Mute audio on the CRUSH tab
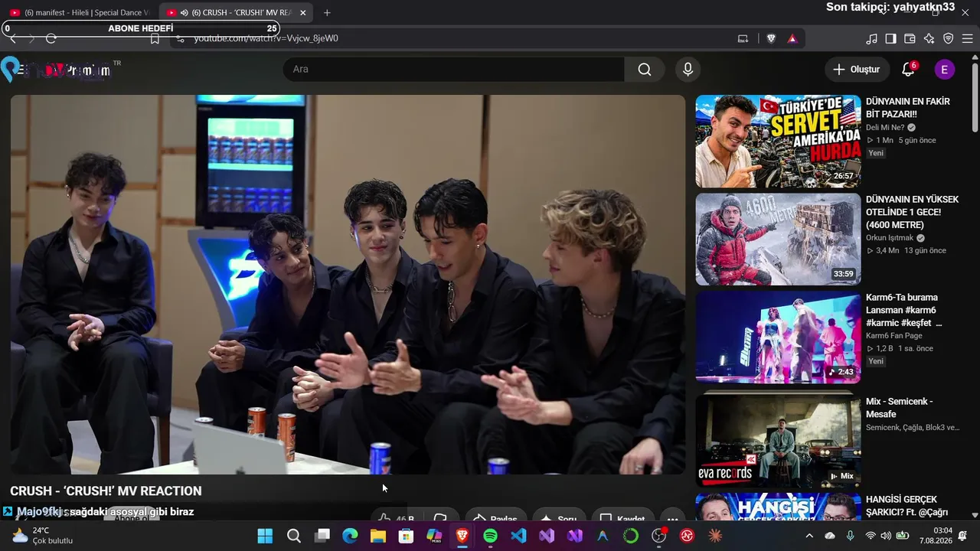The image size is (980, 551). pos(184,12)
